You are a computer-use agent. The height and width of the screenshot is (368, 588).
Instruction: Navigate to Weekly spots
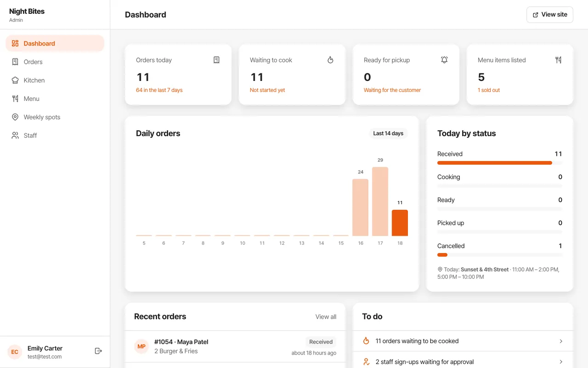[x=55, y=117]
